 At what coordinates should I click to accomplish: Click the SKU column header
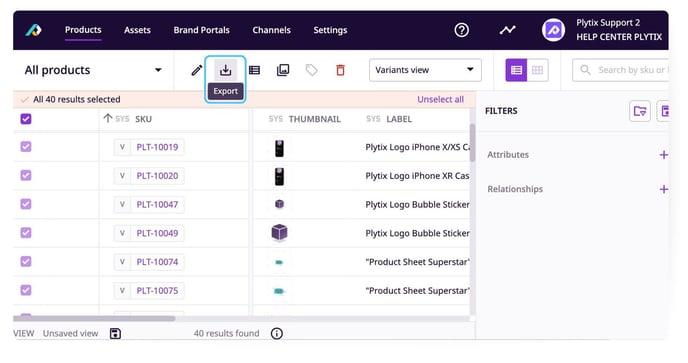[143, 119]
